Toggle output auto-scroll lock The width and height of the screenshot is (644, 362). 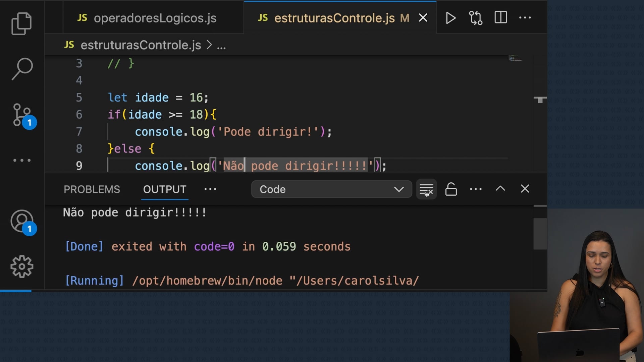click(451, 189)
